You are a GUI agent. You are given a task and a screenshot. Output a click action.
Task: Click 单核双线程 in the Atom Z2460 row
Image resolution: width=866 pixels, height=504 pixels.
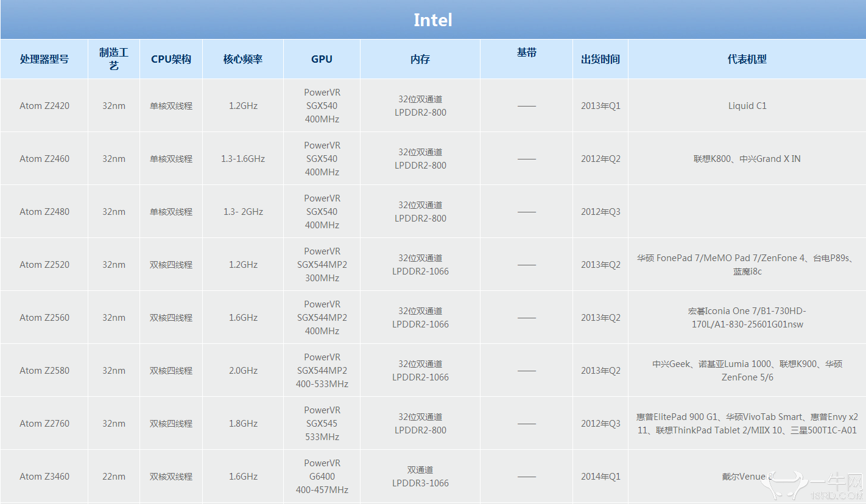click(x=171, y=159)
